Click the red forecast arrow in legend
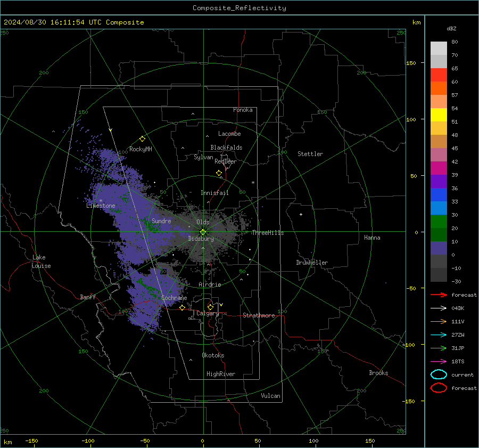479x448 pixels. pyautogui.click(x=439, y=295)
